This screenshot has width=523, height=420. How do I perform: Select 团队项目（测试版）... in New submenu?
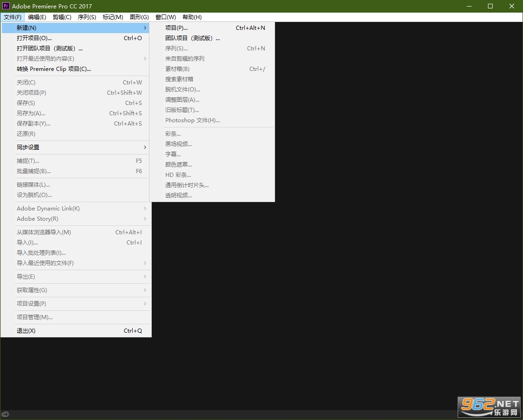[212, 38]
